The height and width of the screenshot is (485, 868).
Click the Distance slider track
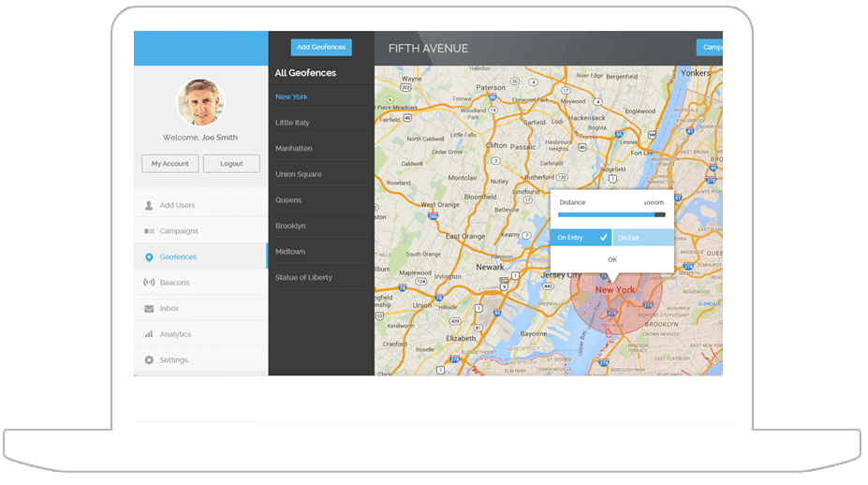coord(611,214)
